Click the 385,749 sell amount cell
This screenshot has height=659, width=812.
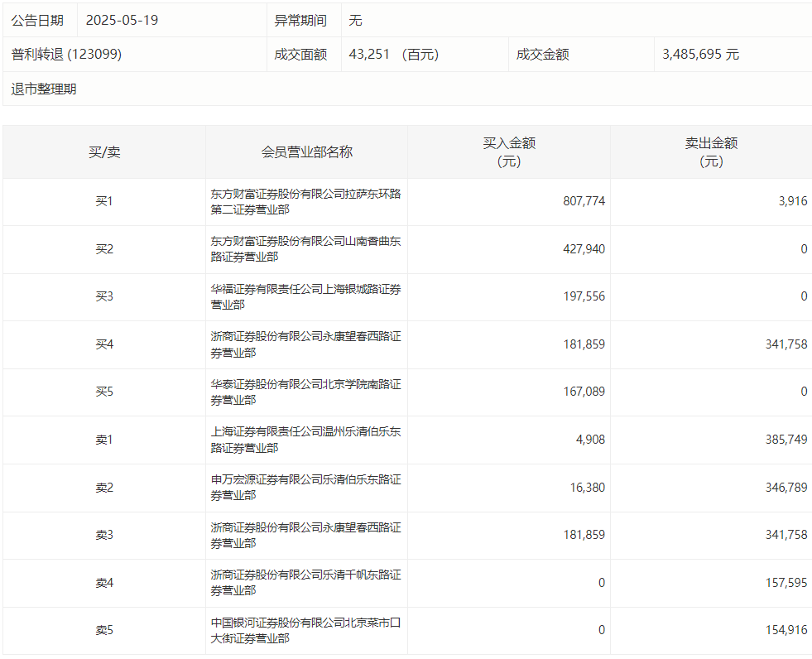point(786,440)
